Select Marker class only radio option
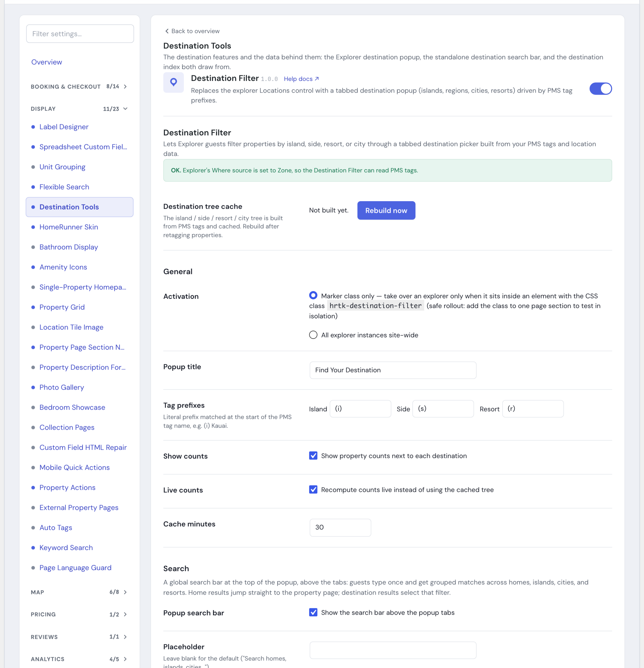 point(313,295)
